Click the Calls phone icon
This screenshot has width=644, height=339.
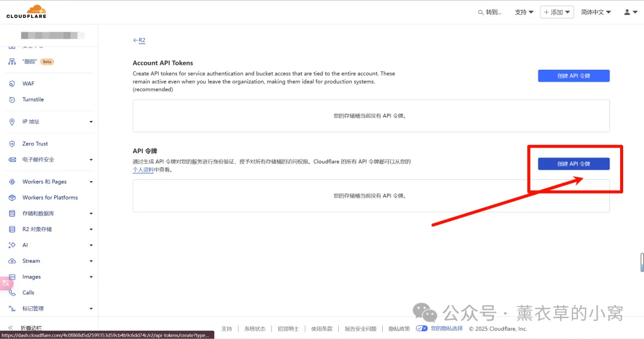pos(12,293)
